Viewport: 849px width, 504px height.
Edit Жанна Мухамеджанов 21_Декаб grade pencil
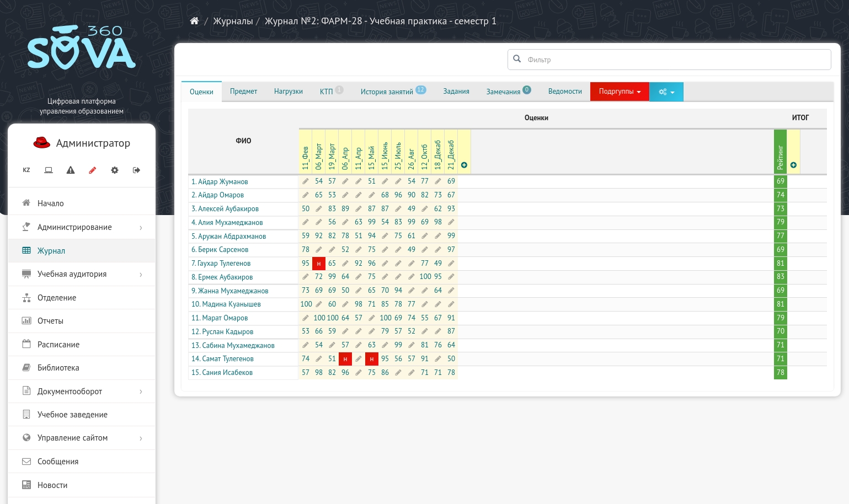tap(451, 291)
